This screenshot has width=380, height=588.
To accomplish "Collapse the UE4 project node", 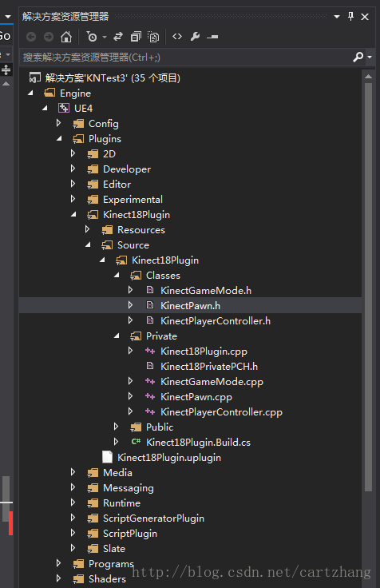I will [x=45, y=108].
